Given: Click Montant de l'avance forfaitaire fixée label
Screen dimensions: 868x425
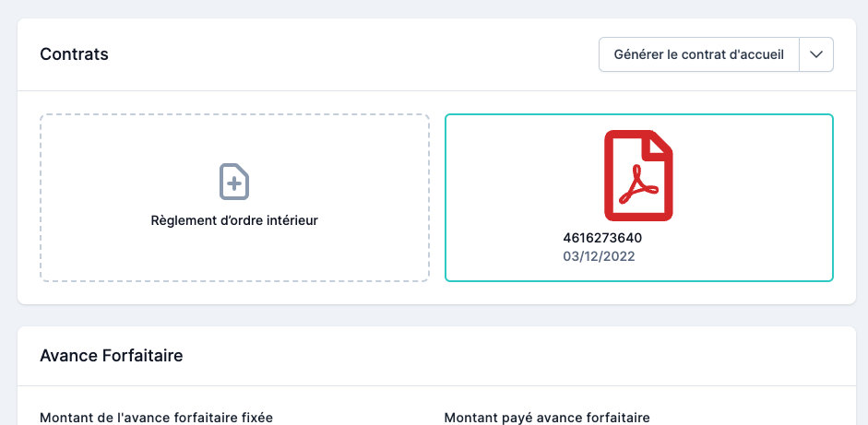Looking at the screenshot, I should (156, 418).
